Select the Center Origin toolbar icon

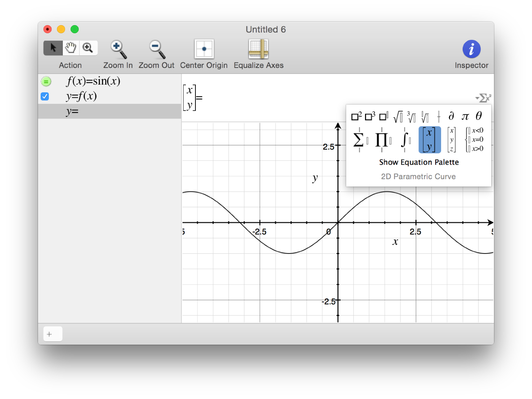click(x=204, y=49)
